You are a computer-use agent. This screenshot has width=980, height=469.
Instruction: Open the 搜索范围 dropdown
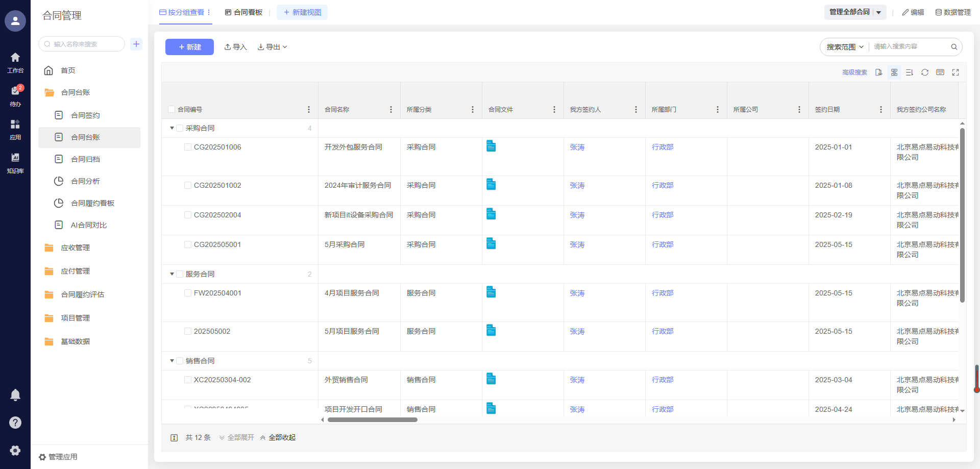[845, 47]
